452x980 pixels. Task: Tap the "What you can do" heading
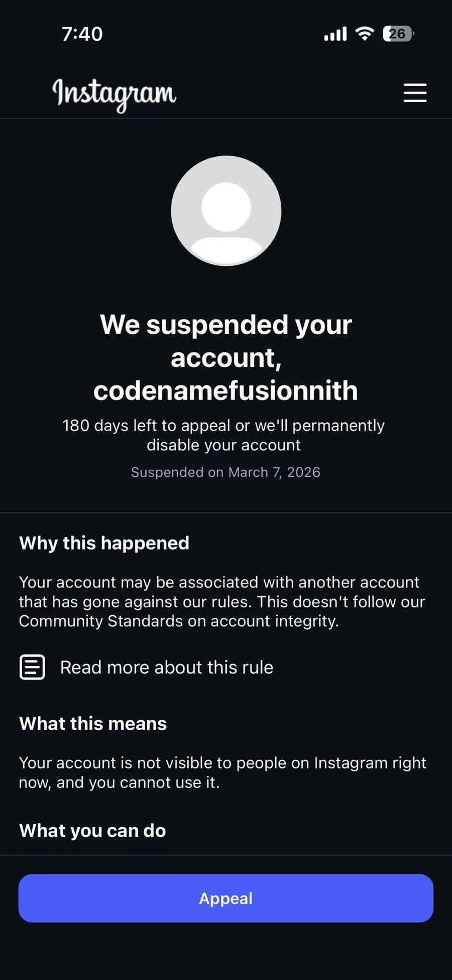(x=92, y=831)
